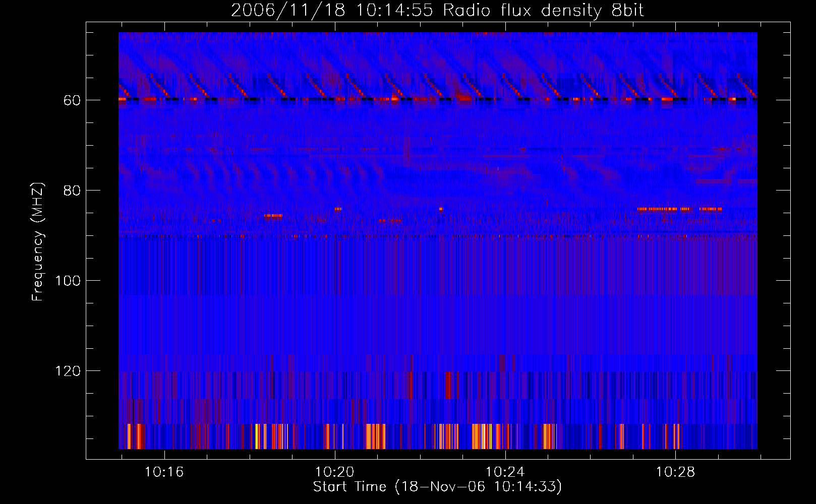The height and width of the screenshot is (504, 816).
Task: Click the 'Frequency (MHZ)' y-axis label
Action: [38, 241]
